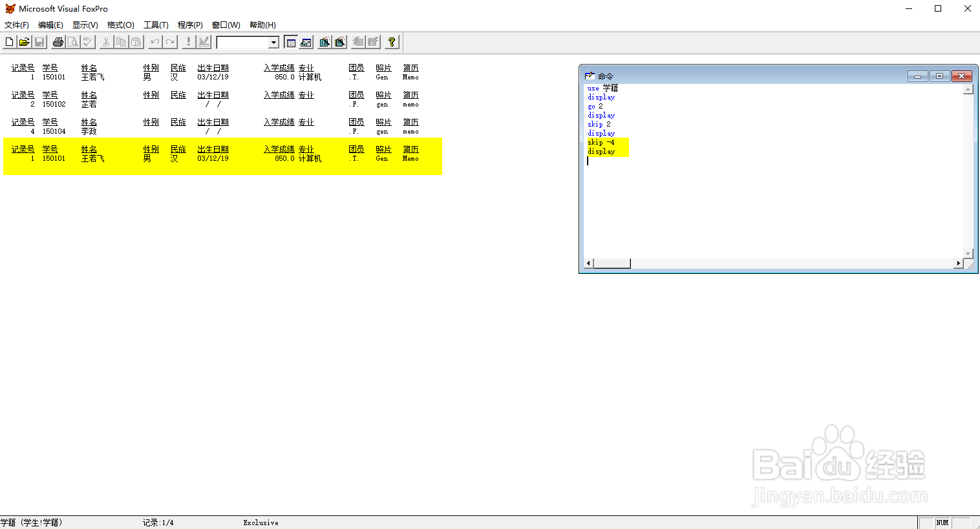Click status bar record count 记录:1/4
The height and width of the screenshot is (529, 980).
pyautogui.click(x=158, y=523)
